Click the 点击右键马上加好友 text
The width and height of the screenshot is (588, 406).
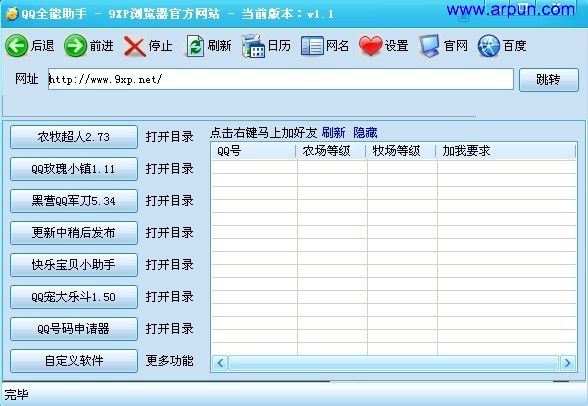click(263, 132)
